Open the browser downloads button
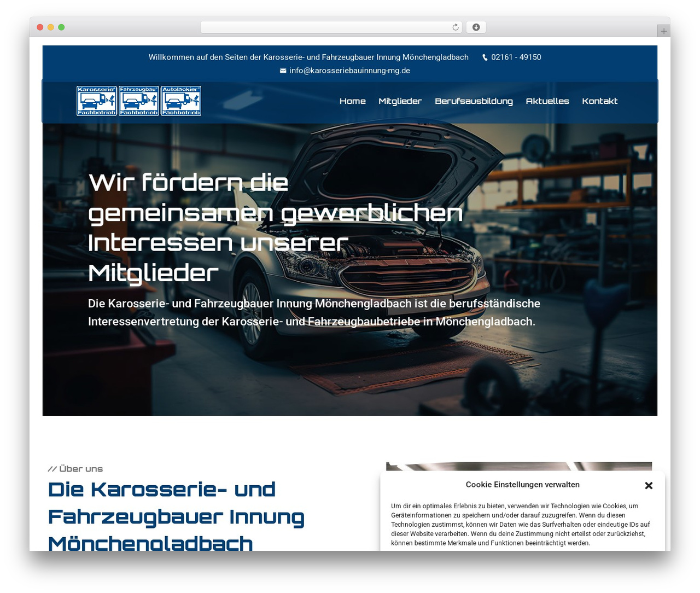The width and height of the screenshot is (700, 593). [476, 27]
